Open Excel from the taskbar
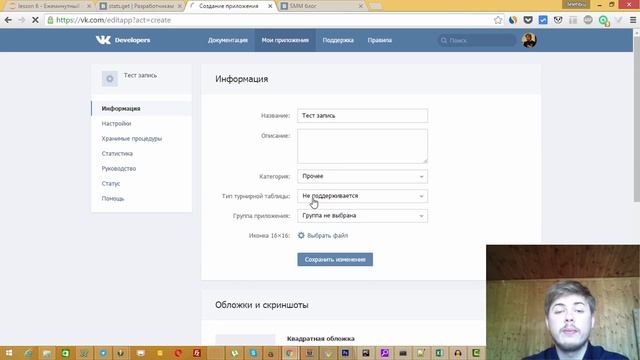This screenshot has height=360, width=640. tap(439, 353)
